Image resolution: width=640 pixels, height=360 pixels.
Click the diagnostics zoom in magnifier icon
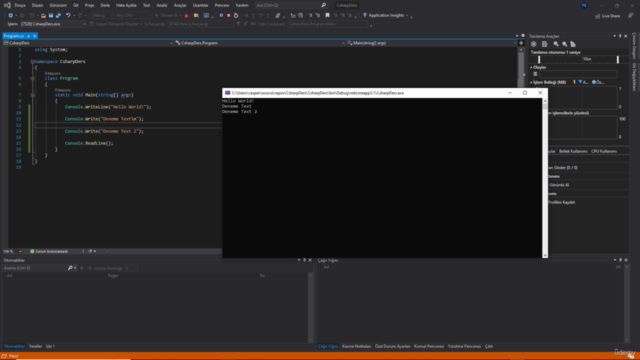(556, 44)
